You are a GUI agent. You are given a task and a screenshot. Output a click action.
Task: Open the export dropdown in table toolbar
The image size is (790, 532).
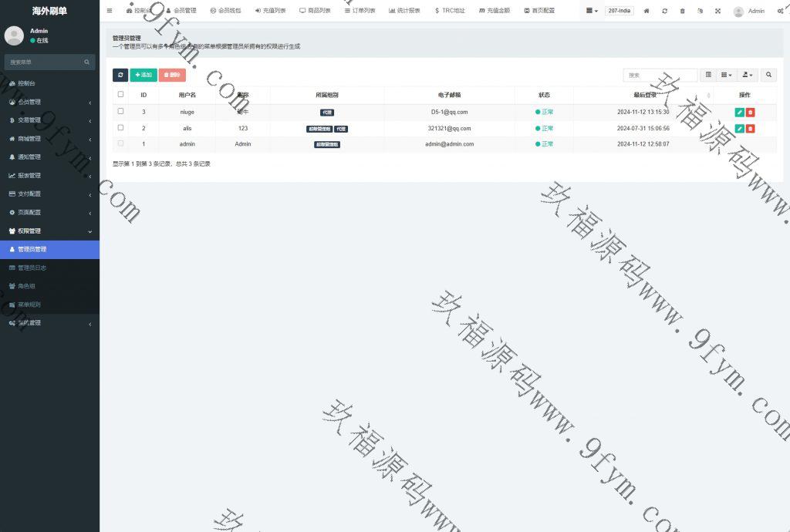747,75
